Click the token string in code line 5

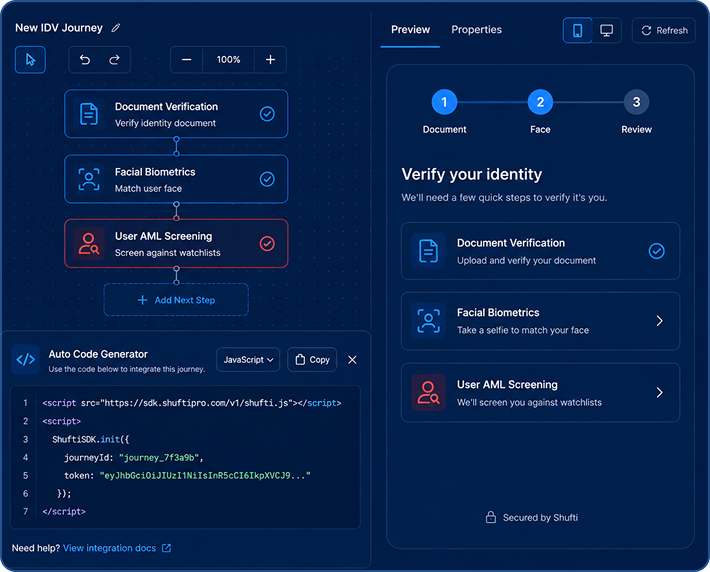click(x=205, y=476)
